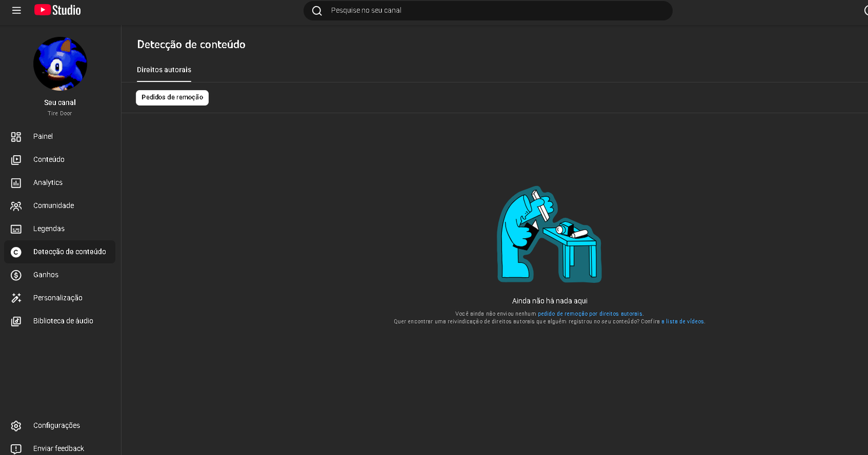Click the Painel dashboard icon
The image size is (868, 455).
16,137
